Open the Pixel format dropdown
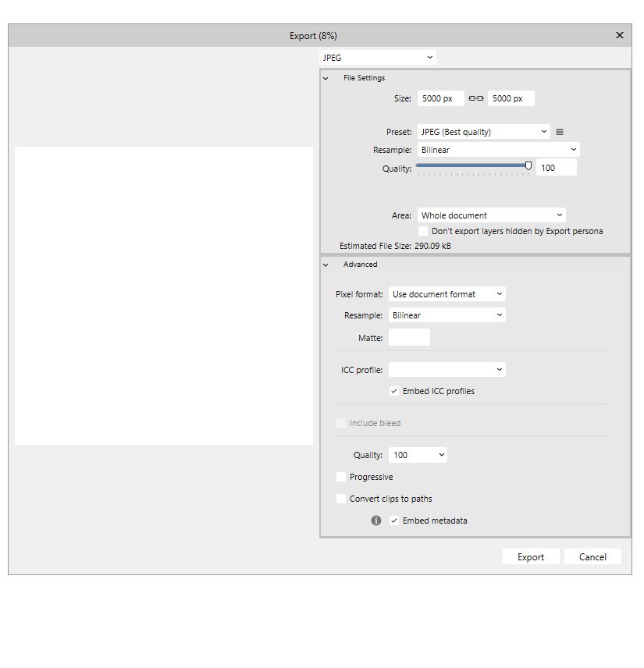This screenshot has width=644, height=668. [x=447, y=294]
